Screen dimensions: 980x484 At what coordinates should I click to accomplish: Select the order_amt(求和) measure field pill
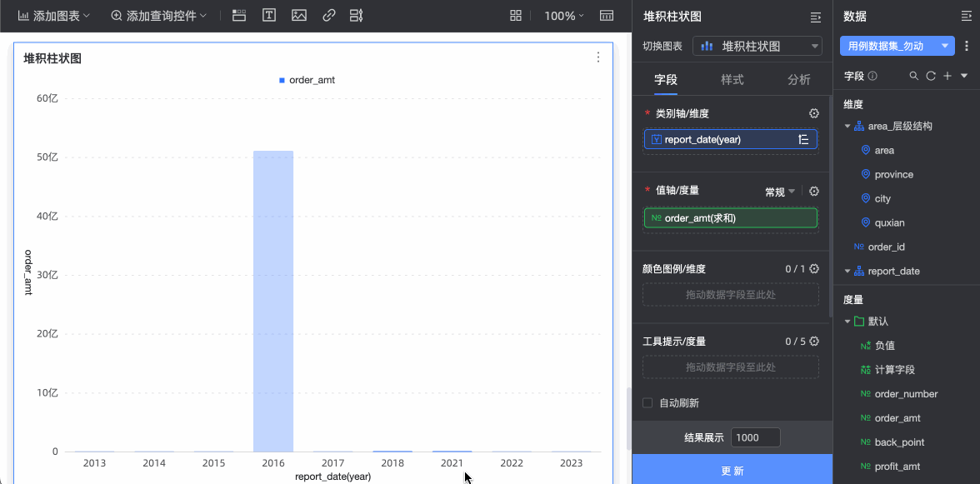tap(731, 218)
